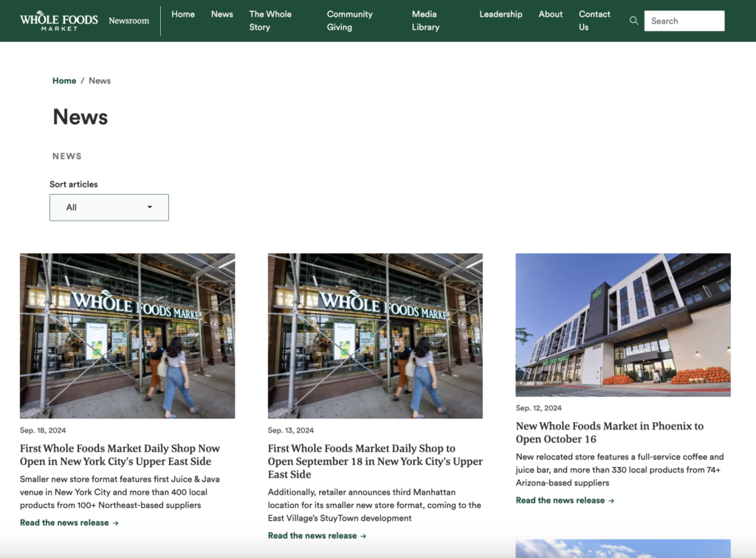Image resolution: width=756 pixels, height=558 pixels.
Task: Read the news release for Sep. 13 article
Action: click(x=317, y=536)
